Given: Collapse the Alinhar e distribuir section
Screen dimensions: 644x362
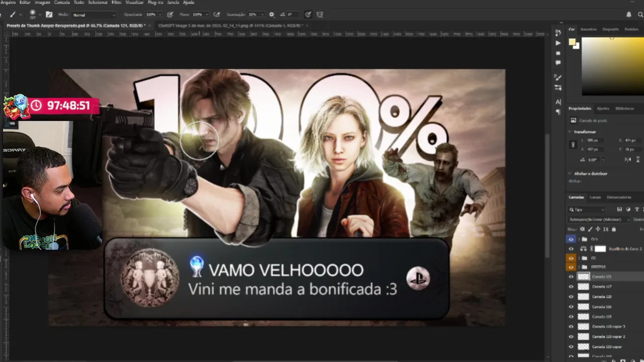Looking at the screenshot, I should point(570,173).
